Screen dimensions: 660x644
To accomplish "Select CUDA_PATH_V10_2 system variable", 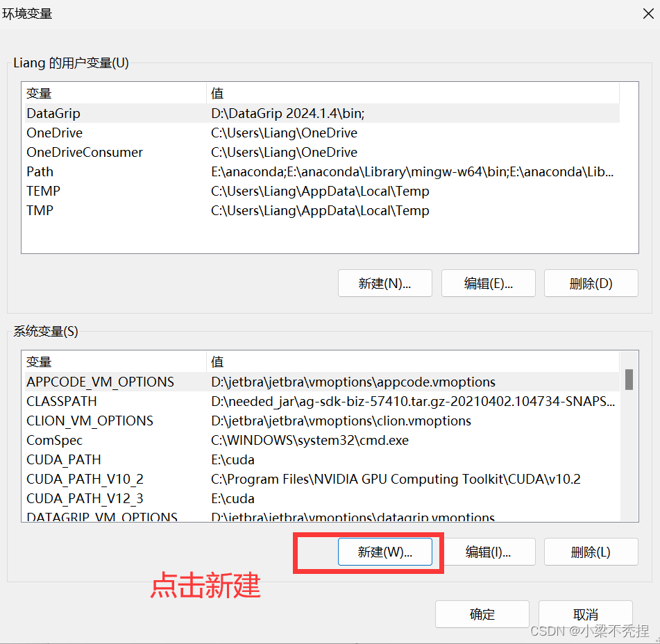I will pos(322,479).
